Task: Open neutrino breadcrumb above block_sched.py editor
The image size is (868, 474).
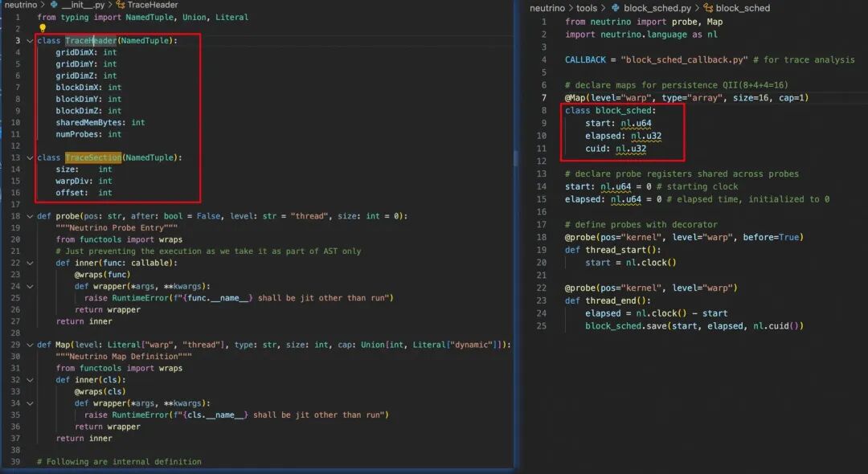Action: pyautogui.click(x=547, y=8)
